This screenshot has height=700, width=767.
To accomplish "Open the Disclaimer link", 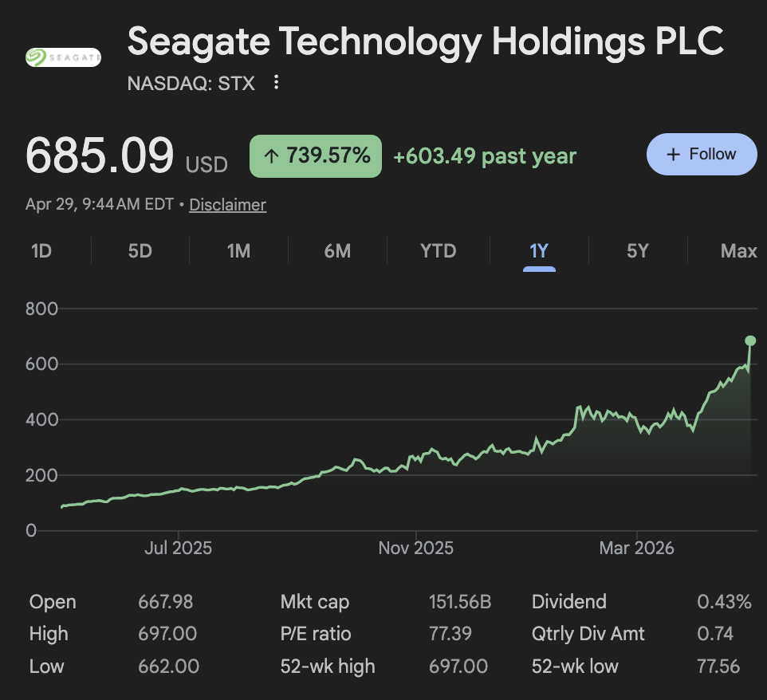I will coord(227,205).
